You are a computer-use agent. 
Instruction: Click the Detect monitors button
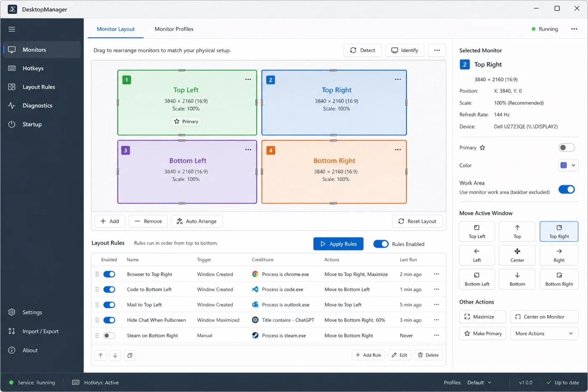click(362, 50)
